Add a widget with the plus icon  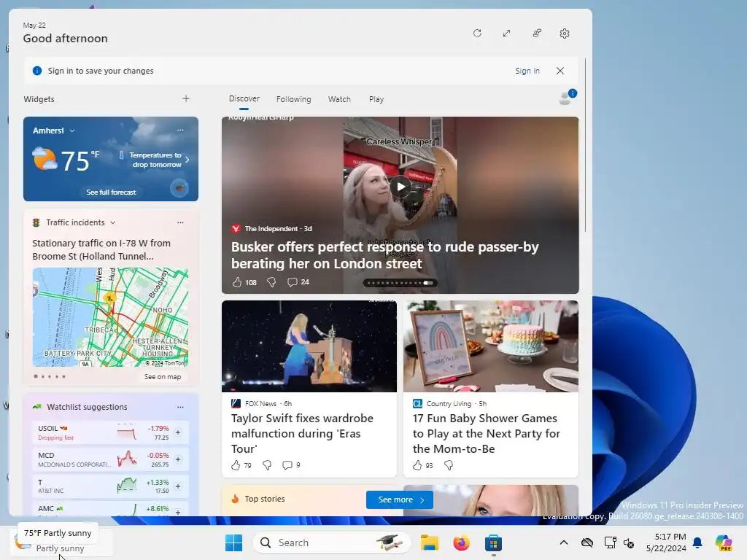pyautogui.click(x=186, y=98)
